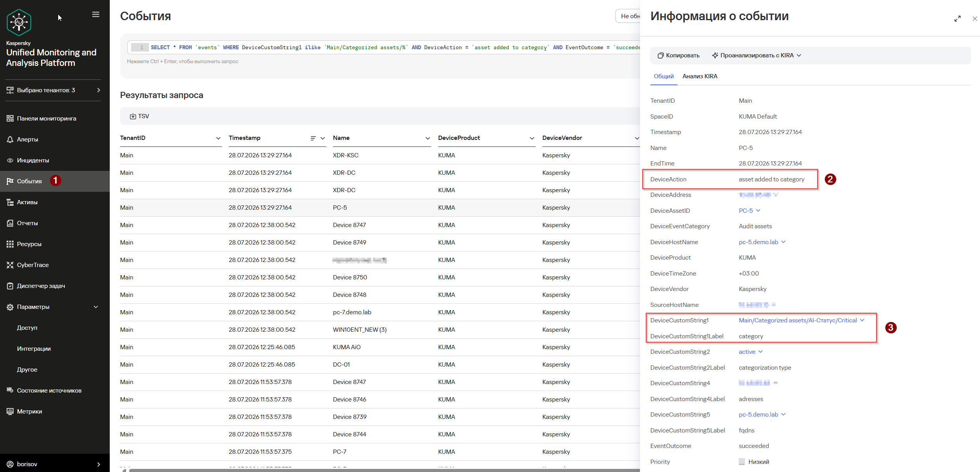Image resolution: width=980 pixels, height=472 pixels.
Task: Go to События flag section
Action: click(29, 181)
